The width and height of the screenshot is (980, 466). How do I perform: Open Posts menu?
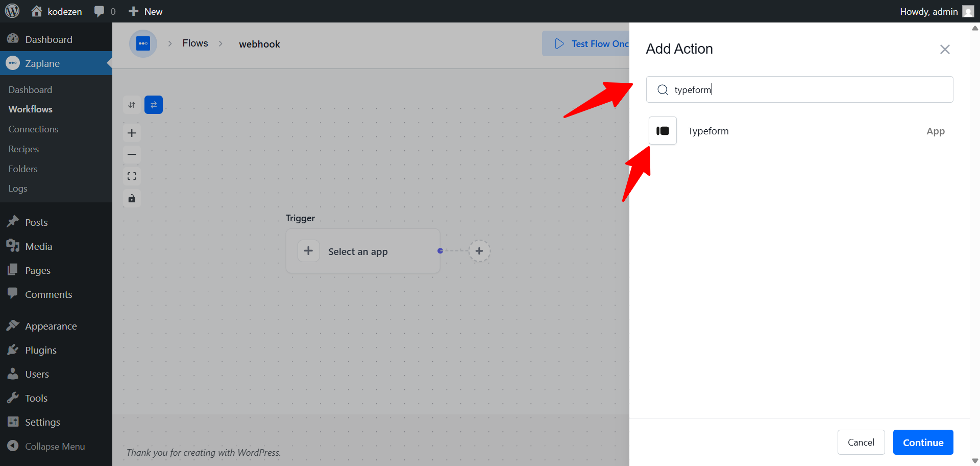pos(56,222)
